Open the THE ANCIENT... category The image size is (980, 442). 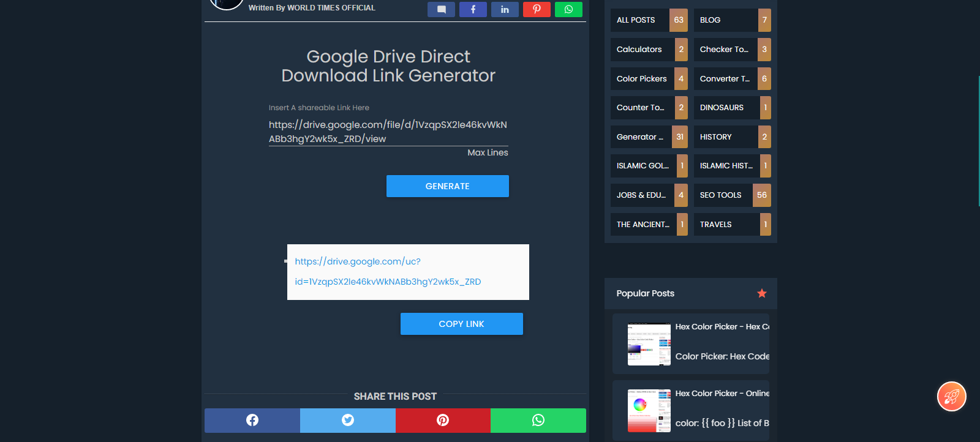point(649,225)
